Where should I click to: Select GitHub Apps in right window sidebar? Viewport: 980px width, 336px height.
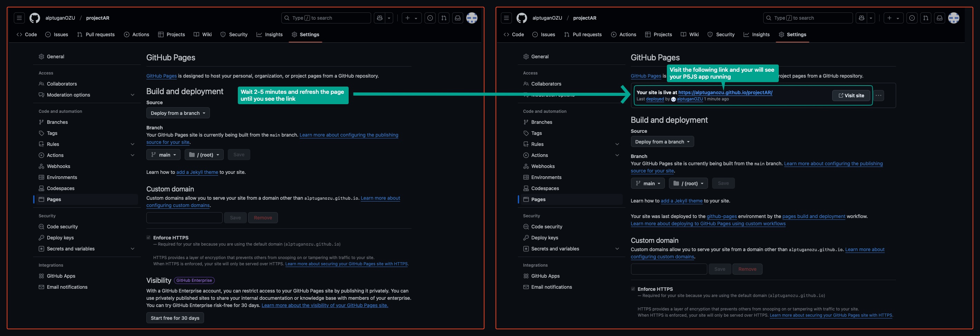tap(571, 276)
